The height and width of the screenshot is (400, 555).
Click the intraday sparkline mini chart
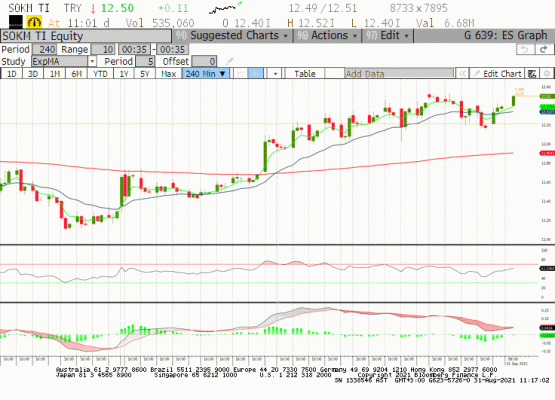coord(225,8)
